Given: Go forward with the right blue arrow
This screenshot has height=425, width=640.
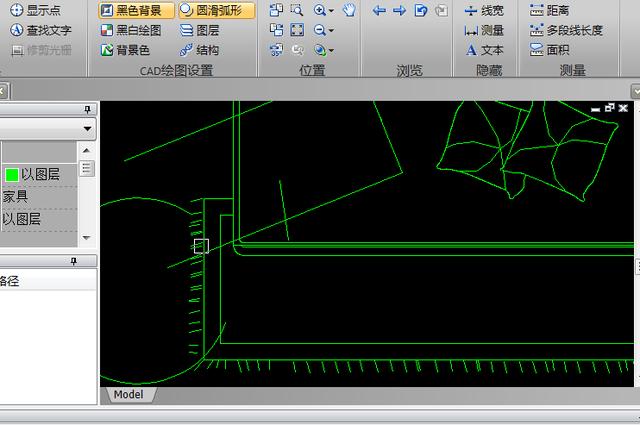Looking at the screenshot, I should pos(400,10).
